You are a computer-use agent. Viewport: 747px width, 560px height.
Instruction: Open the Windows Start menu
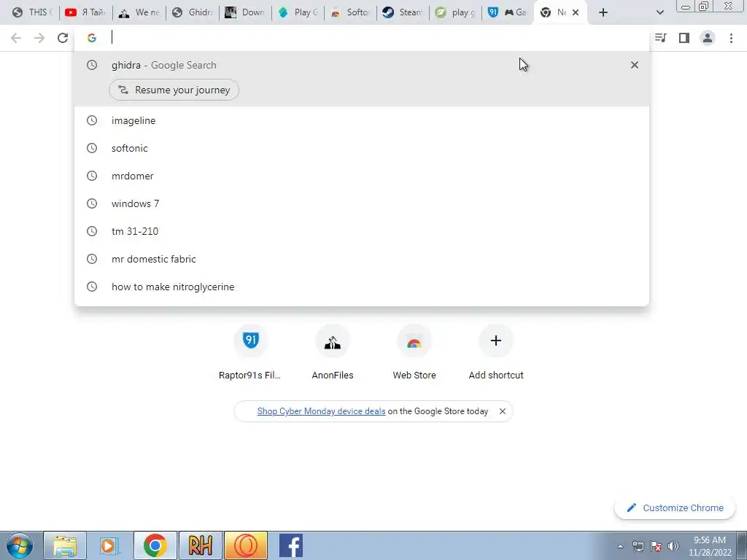click(20, 545)
